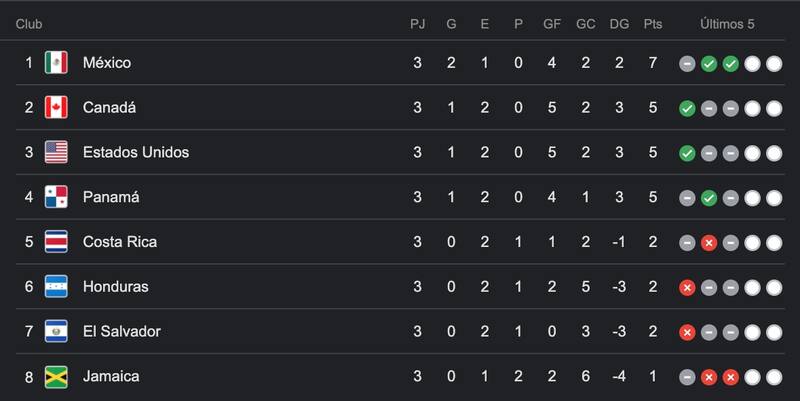
Task: Click the Club column header
Action: pos(30,22)
